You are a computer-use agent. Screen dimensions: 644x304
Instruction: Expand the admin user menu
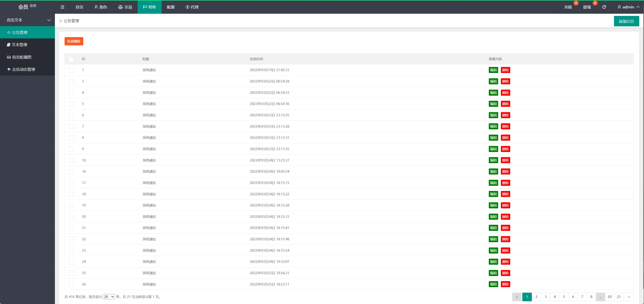pyautogui.click(x=628, y=7)
